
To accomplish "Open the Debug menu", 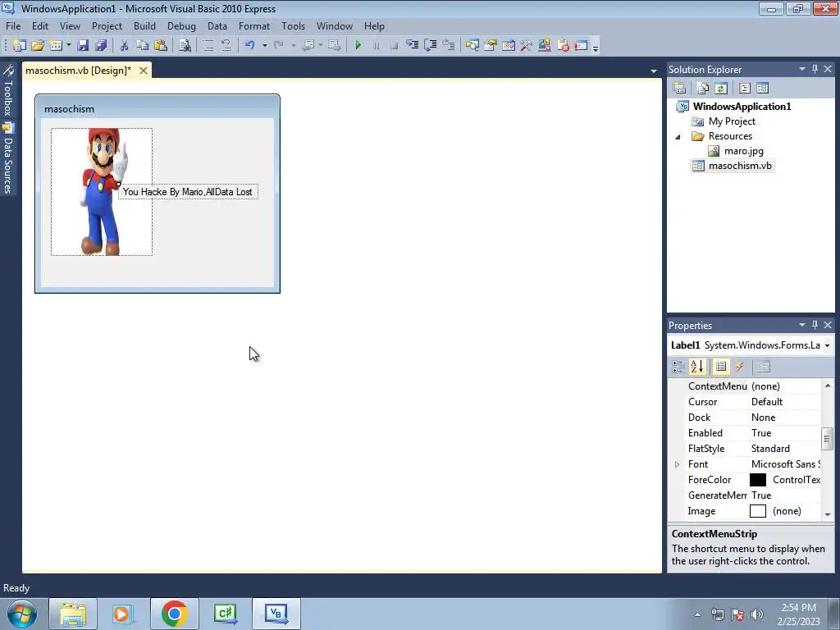I will (181, 25).
